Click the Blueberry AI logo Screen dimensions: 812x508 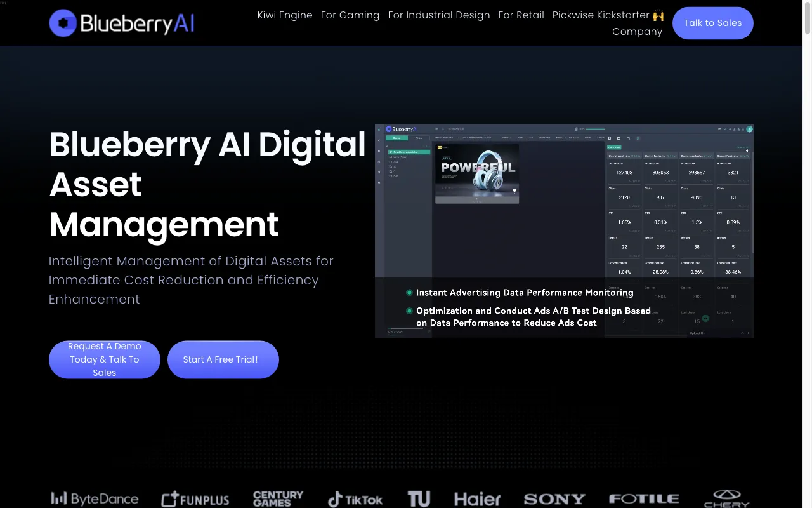click(x=122, y=23)
